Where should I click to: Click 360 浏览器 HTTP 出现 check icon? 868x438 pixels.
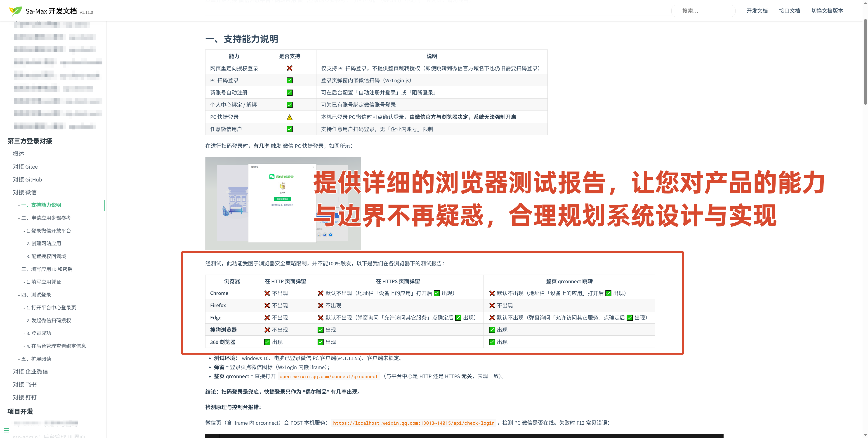(x=267, y=342)
